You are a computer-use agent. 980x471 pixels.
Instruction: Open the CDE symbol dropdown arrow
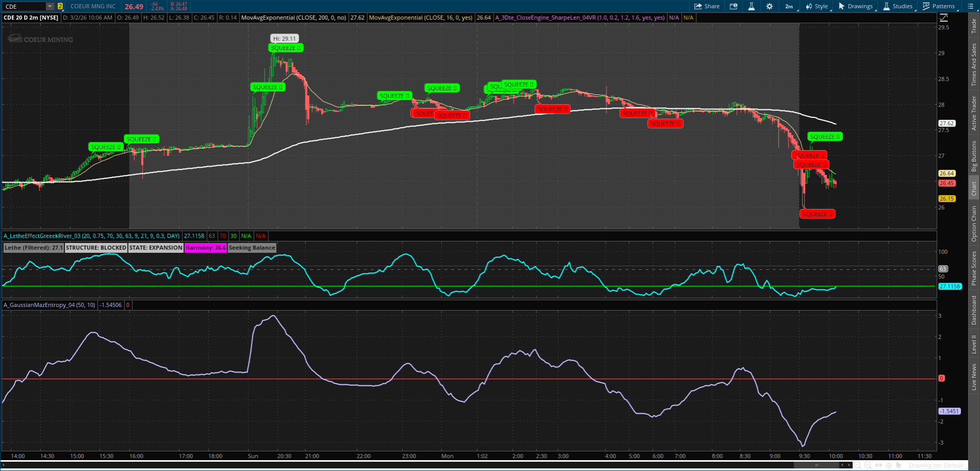point(50,6)
